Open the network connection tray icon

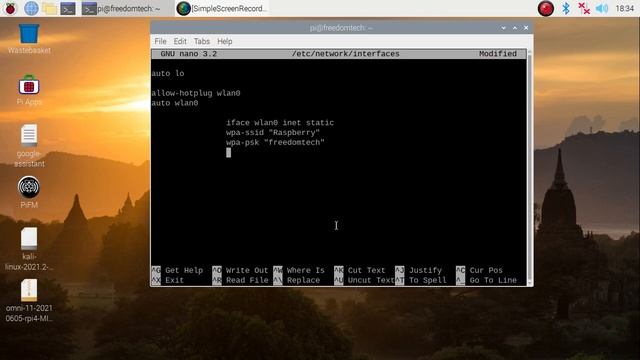[x=584, y=8]
